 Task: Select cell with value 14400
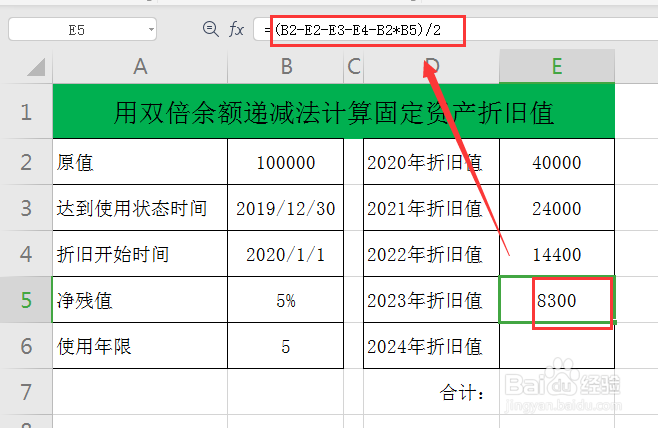coord(557,254)
